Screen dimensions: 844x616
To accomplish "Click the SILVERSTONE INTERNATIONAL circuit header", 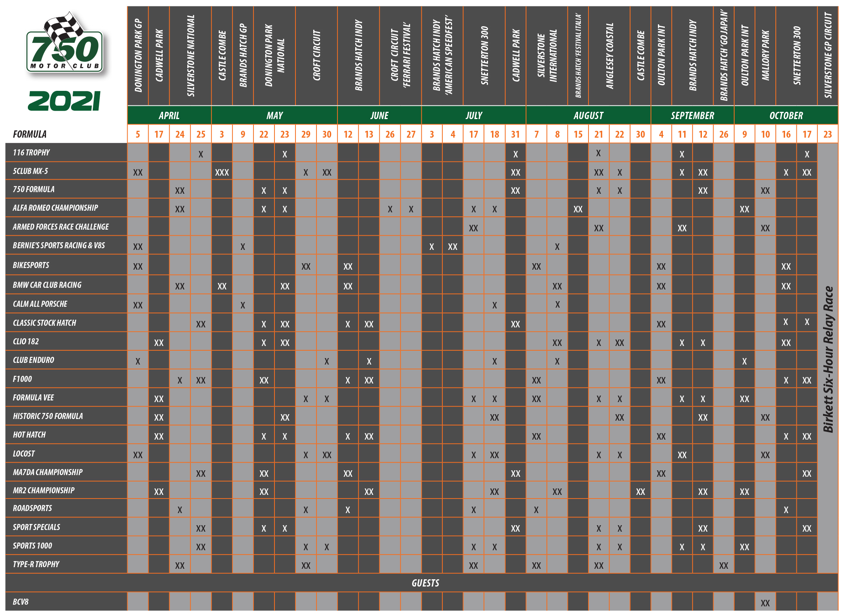I will pyautogui.click(x=547, y=56).
